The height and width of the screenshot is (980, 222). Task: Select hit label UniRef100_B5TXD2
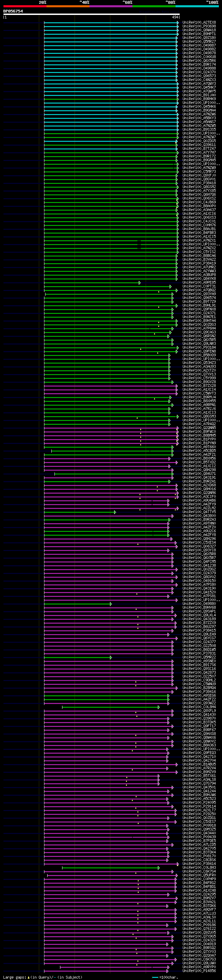[199, 462]
